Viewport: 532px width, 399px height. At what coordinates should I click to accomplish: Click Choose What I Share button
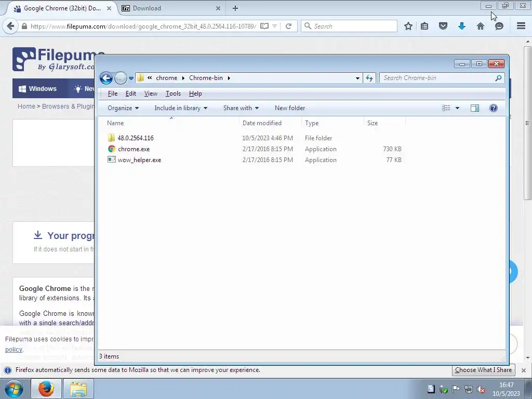pyautogui.click(x=483, y=370)
